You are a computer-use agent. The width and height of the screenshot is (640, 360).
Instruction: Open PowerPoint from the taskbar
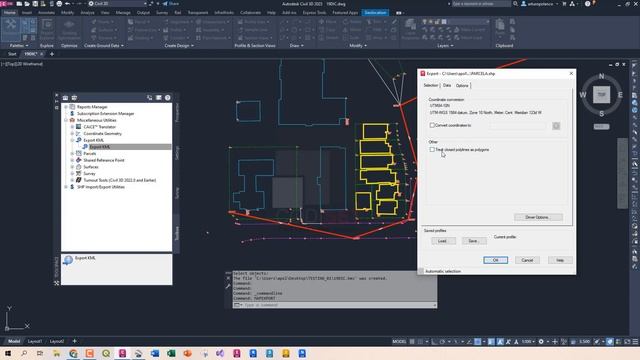pos(187,353)
